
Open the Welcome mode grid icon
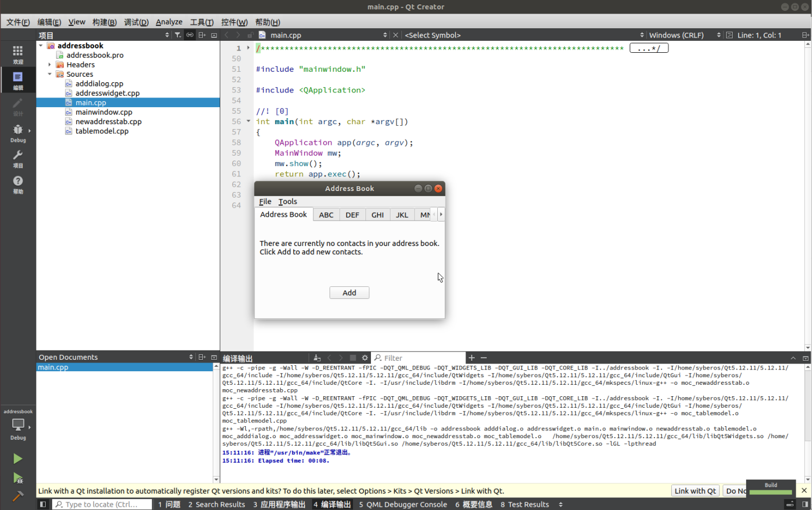(18, 53)
